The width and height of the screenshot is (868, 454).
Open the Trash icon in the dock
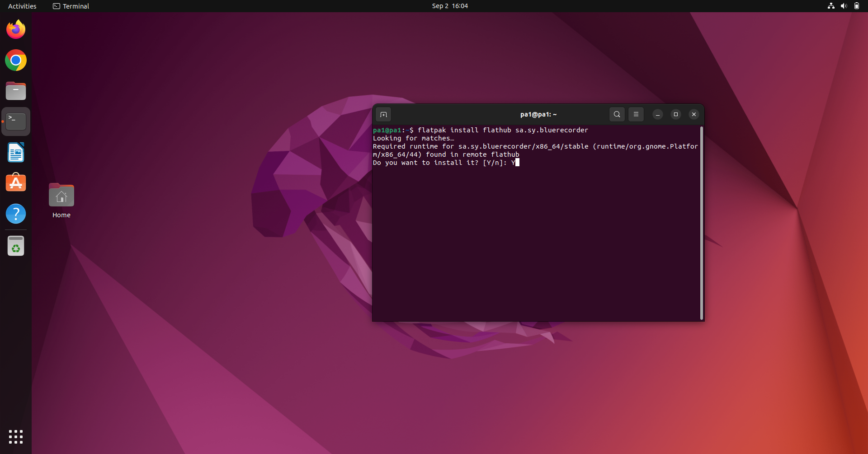(15, 246)
